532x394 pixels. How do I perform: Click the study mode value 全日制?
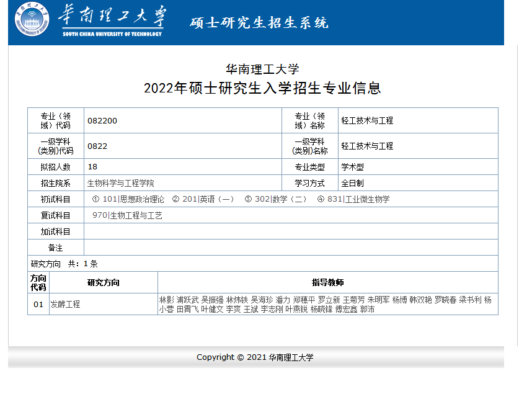[x=353, y=184]
